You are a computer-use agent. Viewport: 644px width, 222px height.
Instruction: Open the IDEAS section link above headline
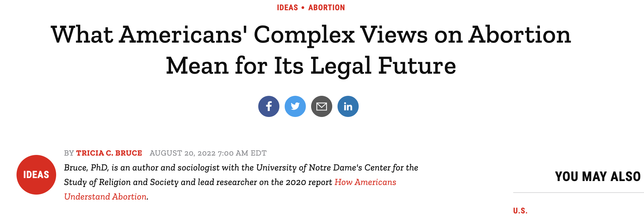pos(287,8)
